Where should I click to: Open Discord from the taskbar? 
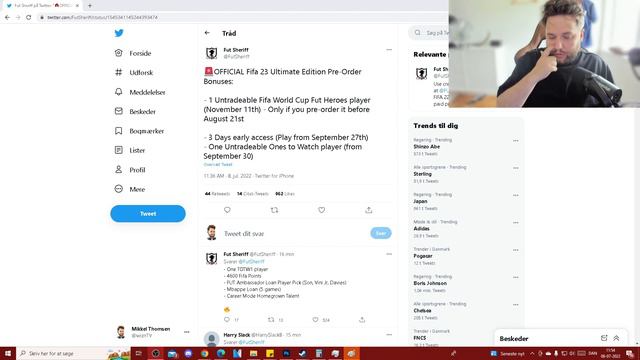(188, 353)
